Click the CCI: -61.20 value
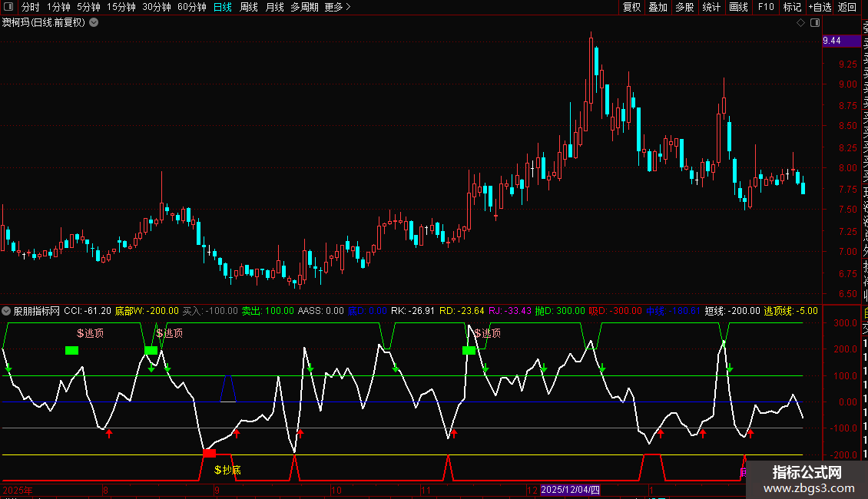 pyautogui.click(x=88, y=311)
